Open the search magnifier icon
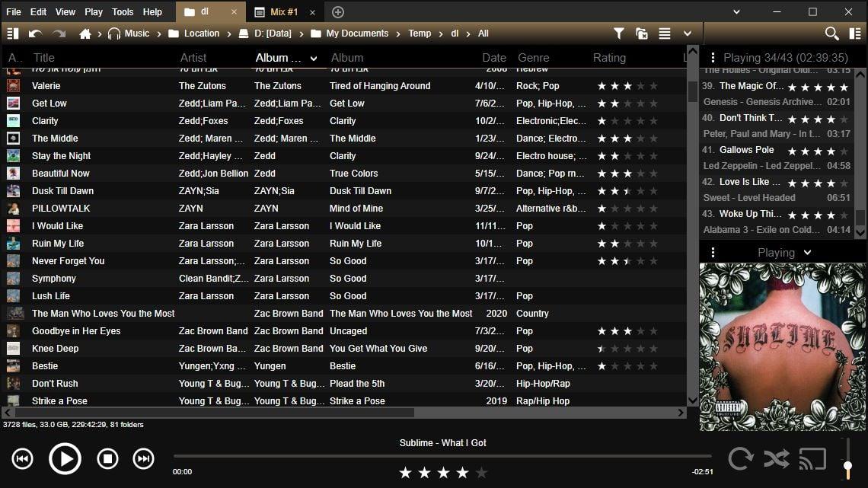868x488 pixels. [x=831, y=33]
